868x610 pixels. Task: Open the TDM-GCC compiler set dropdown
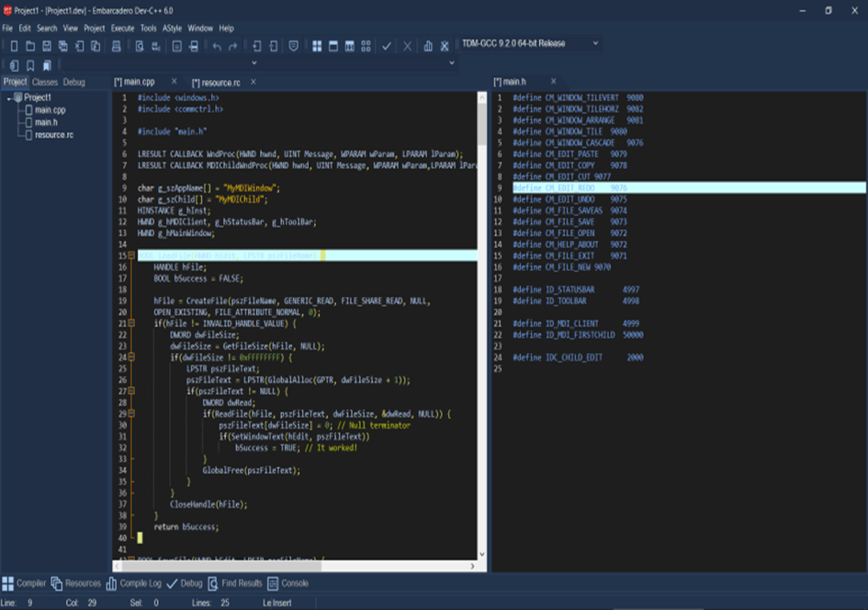(x=595, y=43)
